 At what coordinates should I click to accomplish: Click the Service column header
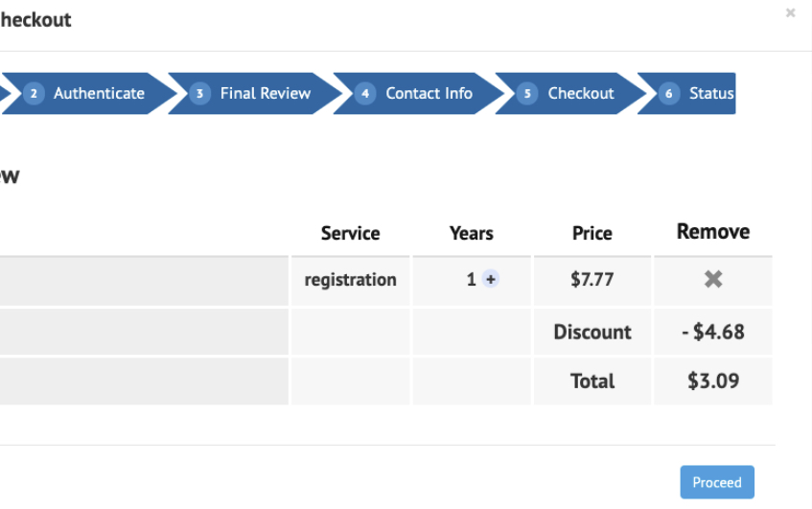pyautogui.click(x=350, y=233)
